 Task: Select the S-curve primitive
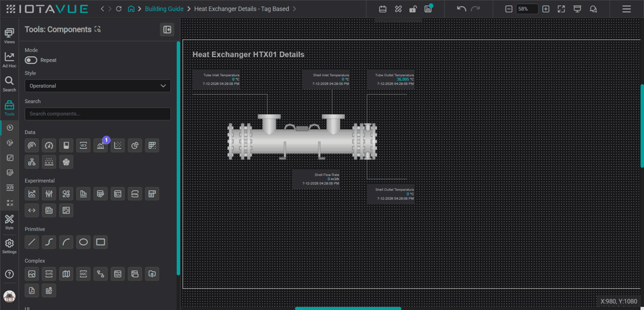click(49, 242)
